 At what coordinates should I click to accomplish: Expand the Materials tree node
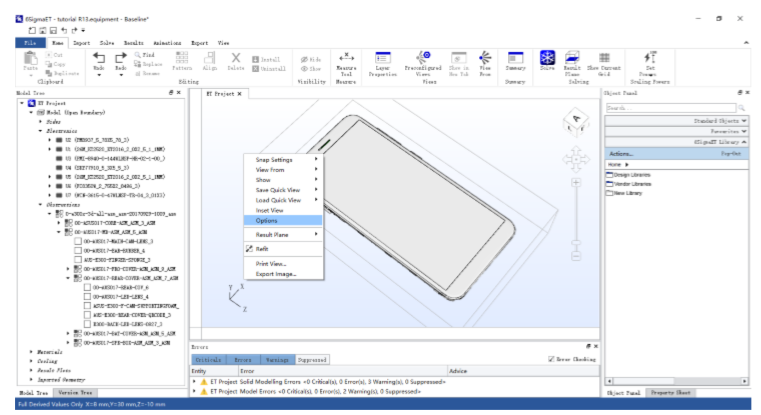click(31, 352)
